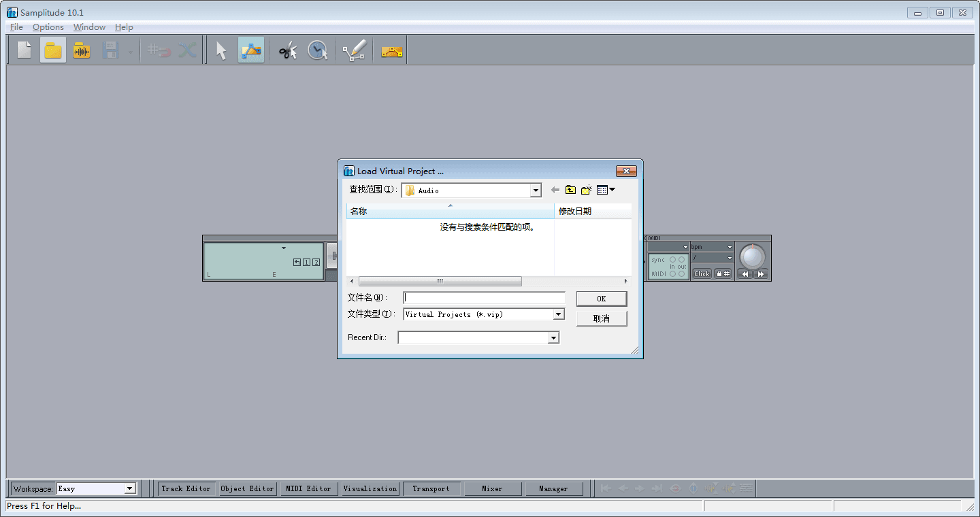Sort by the 名称 column header
Image resolution: width=980 pixels, height=517 pixels.
(x=450, y=211)
